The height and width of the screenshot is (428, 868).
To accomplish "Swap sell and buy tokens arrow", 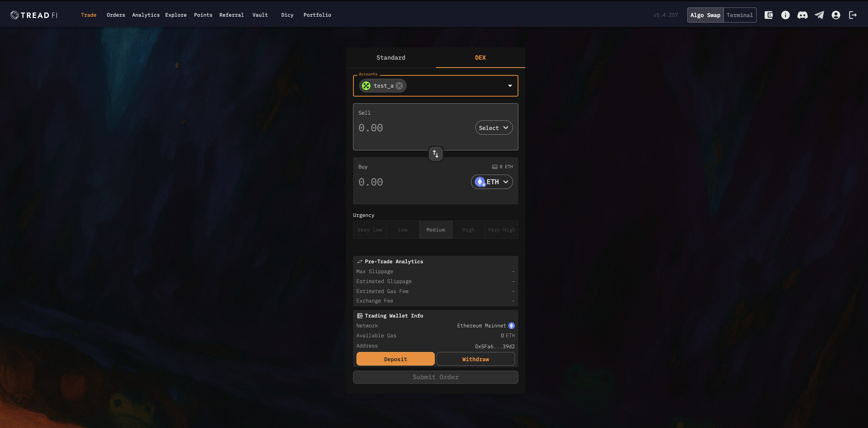I will (436, 154).
